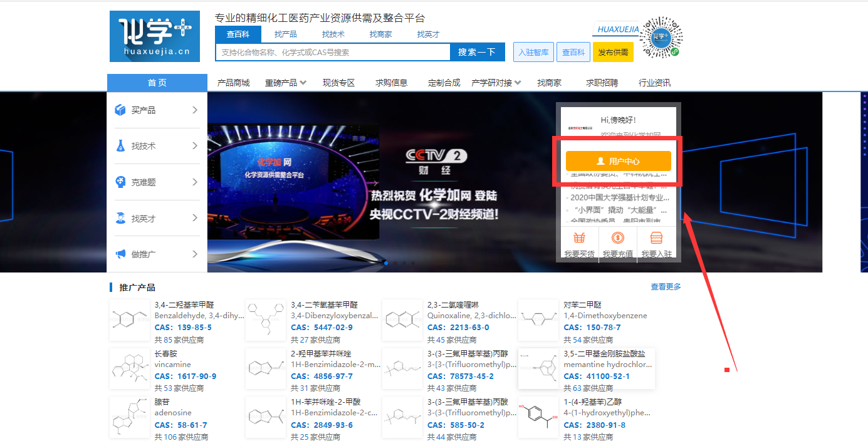Open the huaxuejia.cn logo homepage
The height and width of the screenshot is (441, 868).
(155, 36)
